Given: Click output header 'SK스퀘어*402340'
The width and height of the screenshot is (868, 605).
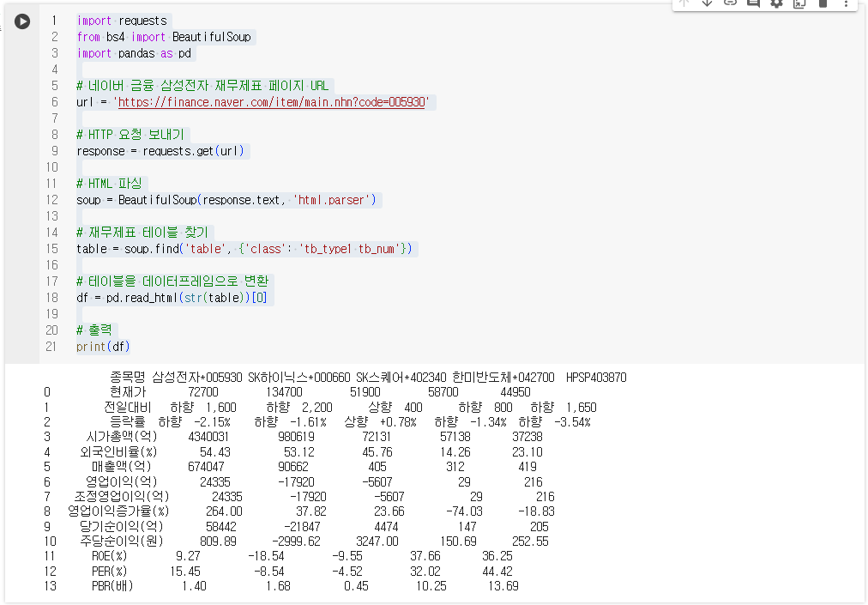Looking at the screenshot, I should (x=401, y=378).
